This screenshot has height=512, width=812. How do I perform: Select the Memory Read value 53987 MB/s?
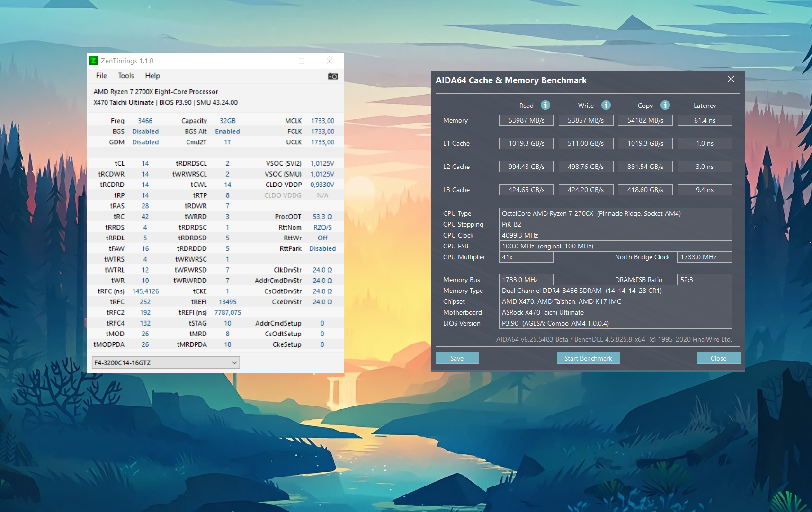pyautogui.click(x=526, y=120)
